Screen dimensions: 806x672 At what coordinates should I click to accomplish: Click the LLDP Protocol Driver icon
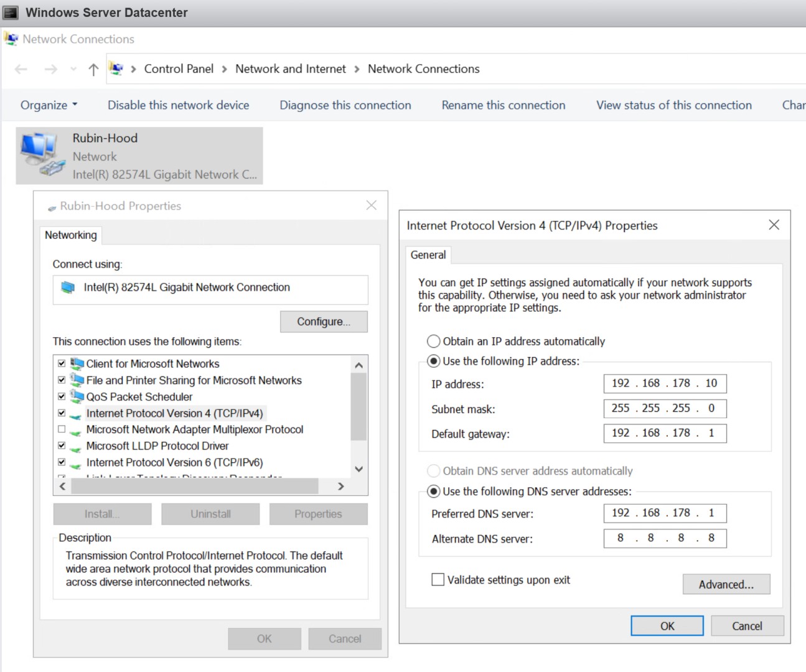pyautogui.click(x=75, y=447)
